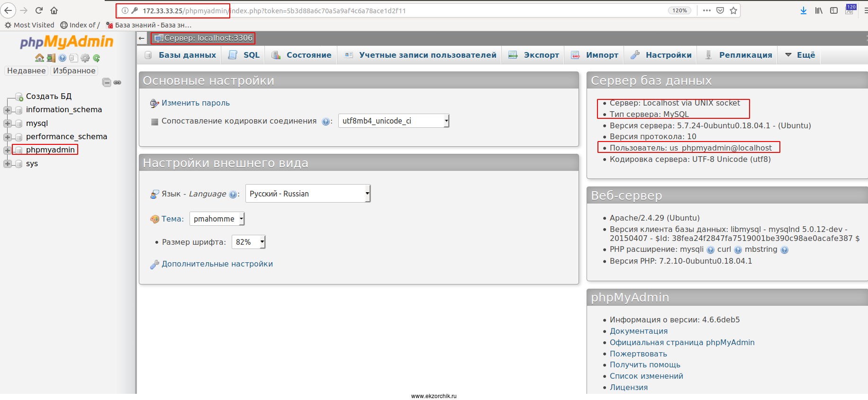The width and height of the screenshot is (868, 400).
Task: Go to browser home page icon
Action: click(x=54, y=10)
